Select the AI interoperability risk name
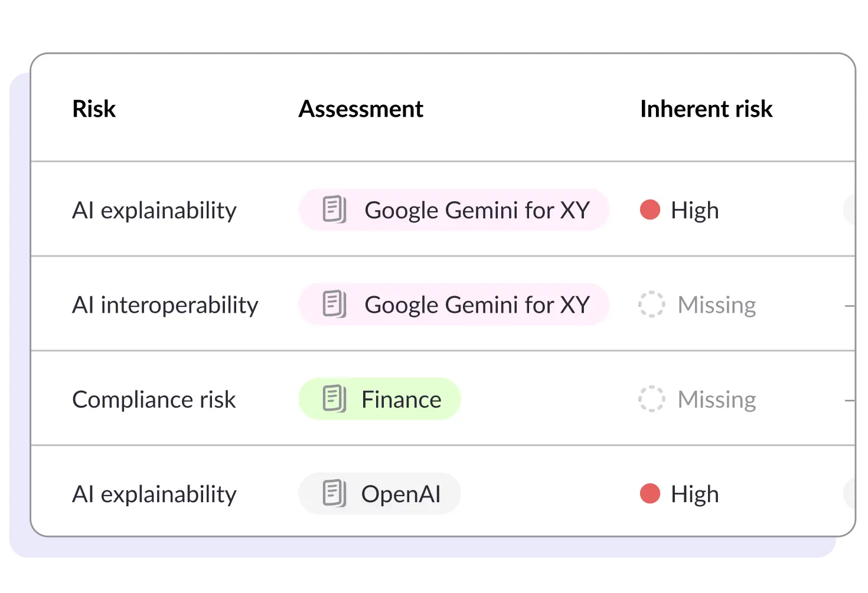This screenshot has height=593, width=868. point(165,305)
